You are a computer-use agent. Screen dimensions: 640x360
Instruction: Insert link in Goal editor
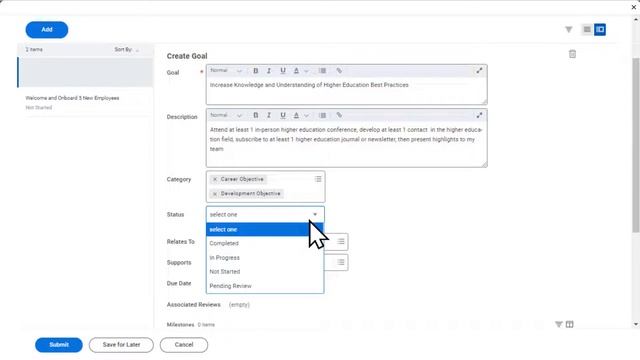[x=339, y=71]
